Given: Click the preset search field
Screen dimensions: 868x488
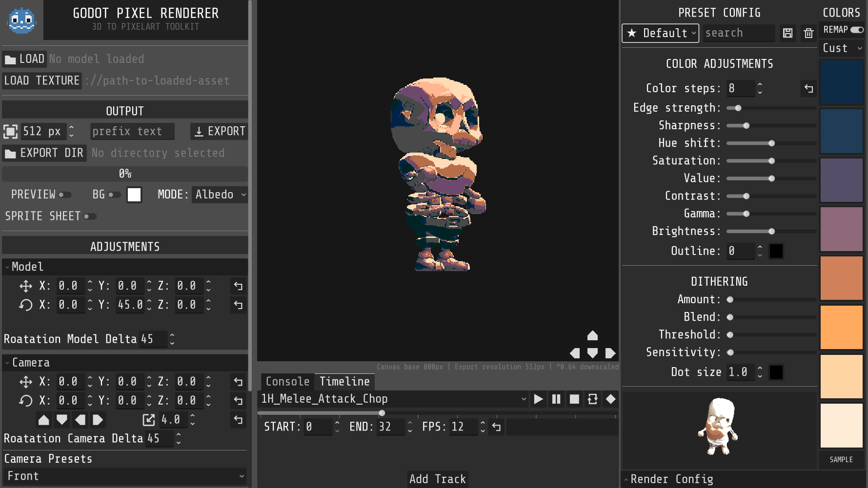Looking at the screenshot, I should (739, 33).
